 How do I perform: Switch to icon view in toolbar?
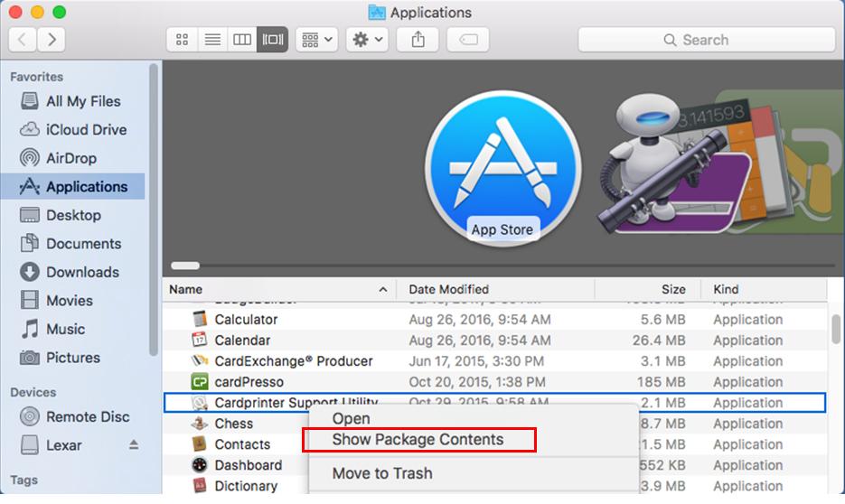click(183, 40)
